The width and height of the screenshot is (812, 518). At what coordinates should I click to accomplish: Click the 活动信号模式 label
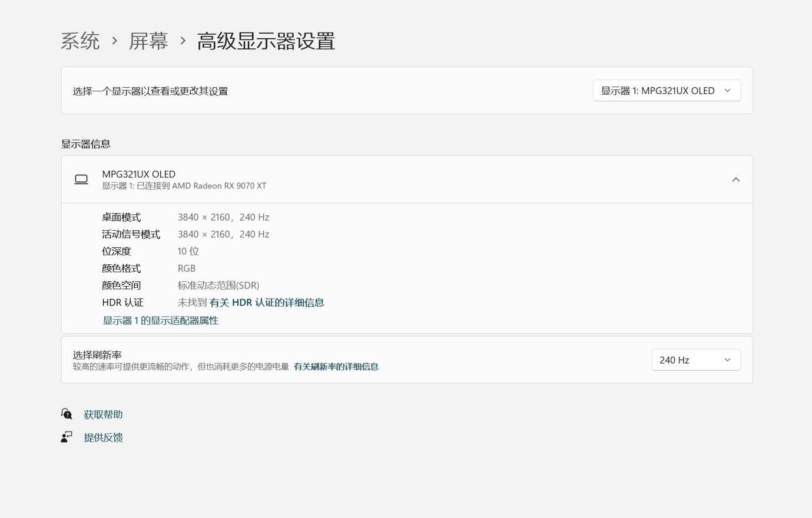[x=131, y=234]
